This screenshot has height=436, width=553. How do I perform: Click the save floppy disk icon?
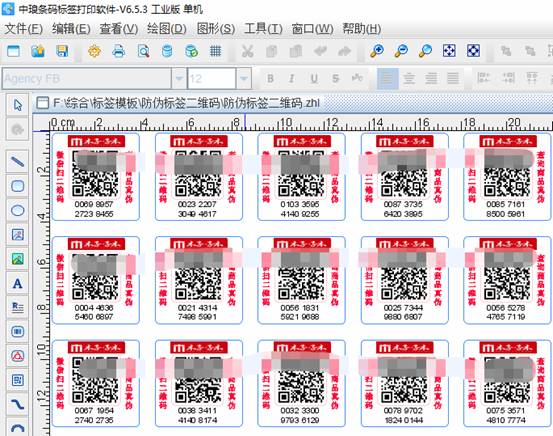pos(62,51)
